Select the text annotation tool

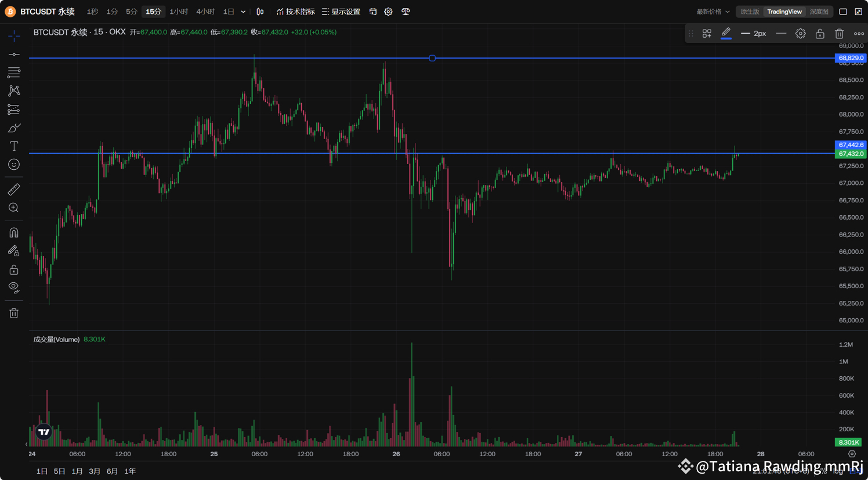(14, 146)
